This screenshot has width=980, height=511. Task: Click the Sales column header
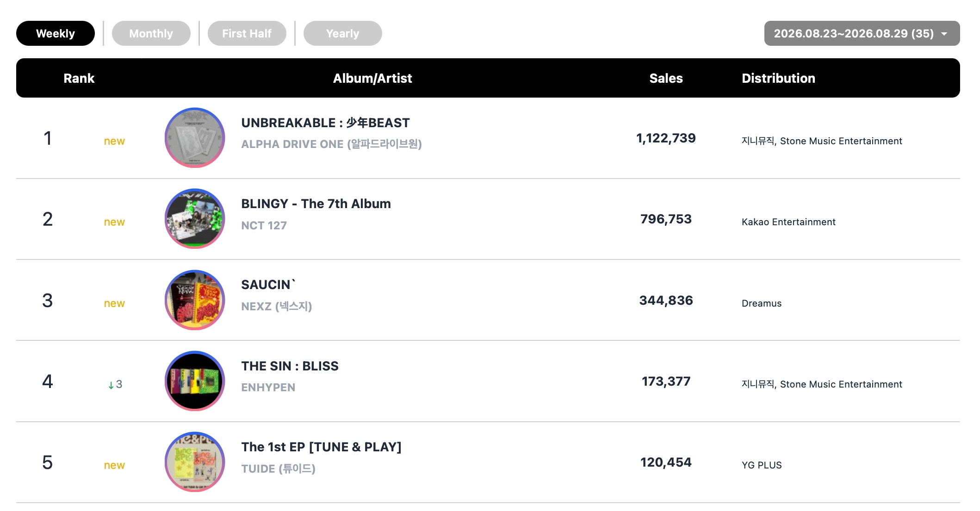(666, 78)
